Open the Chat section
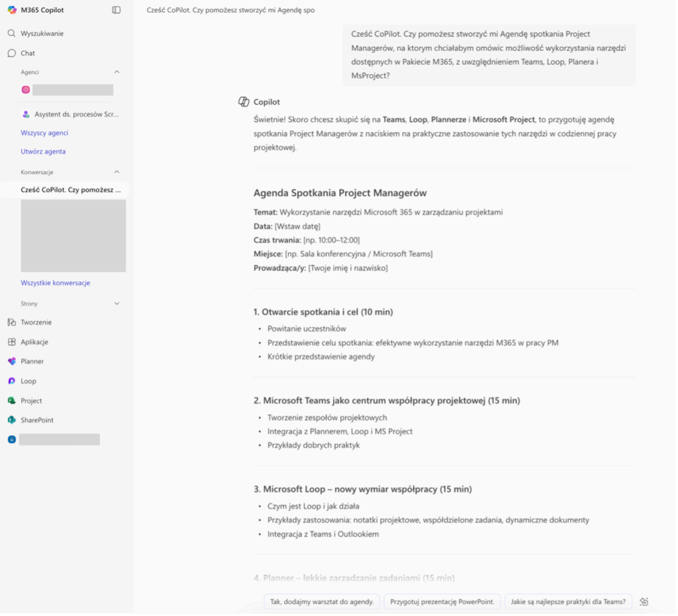Image resolution: width=678 pixels, height=616 pixels. (x=28, y=53)
